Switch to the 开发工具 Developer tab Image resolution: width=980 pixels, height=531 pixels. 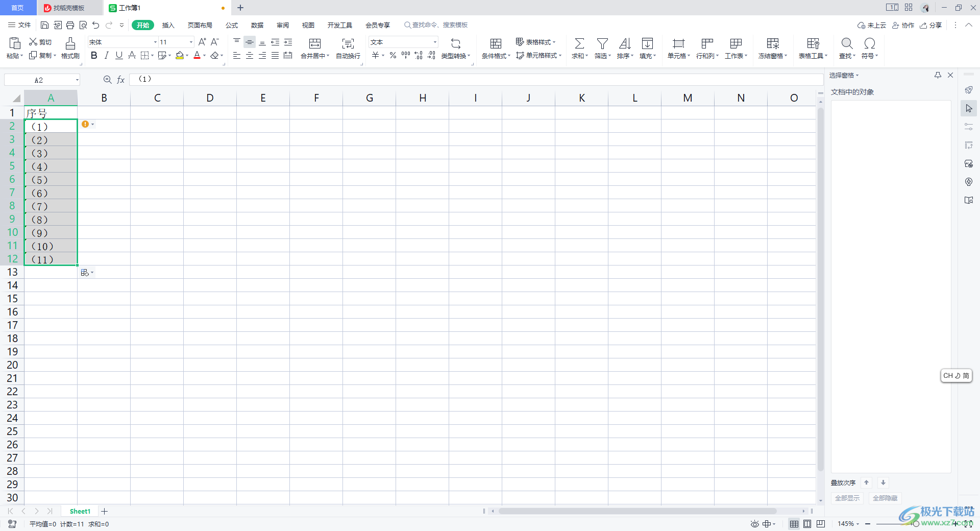(x=340, y=25)
